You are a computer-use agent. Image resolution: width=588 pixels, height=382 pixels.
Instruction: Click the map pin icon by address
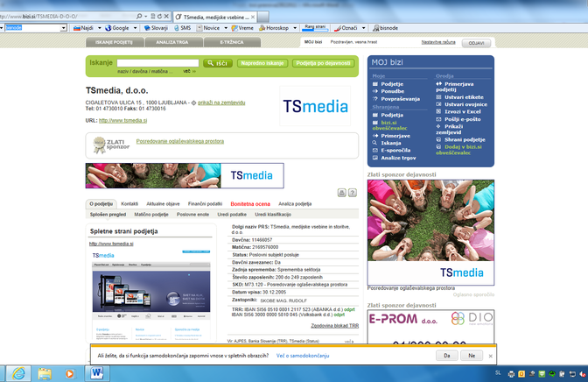pyautogui.click(x=194, y=103)
